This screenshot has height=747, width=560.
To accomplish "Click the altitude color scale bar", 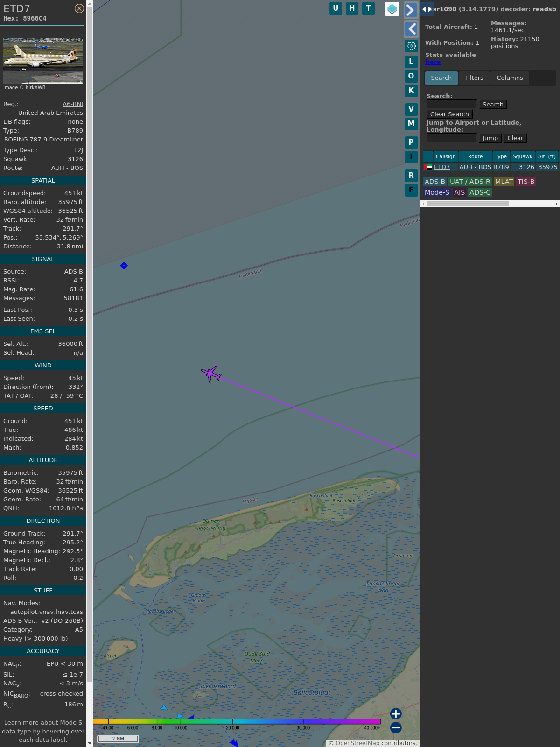I will [x=237, y=721].
